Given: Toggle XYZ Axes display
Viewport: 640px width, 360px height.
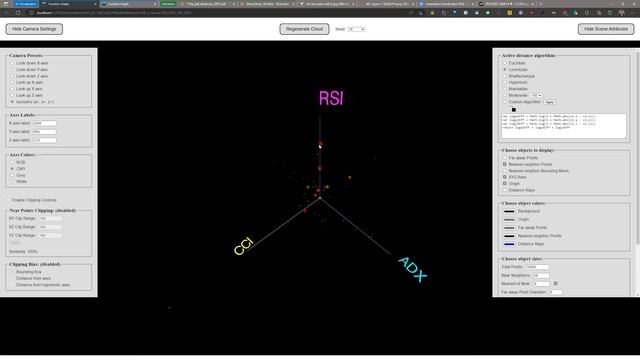Looking at the screenshot, I should pos(505,177).
